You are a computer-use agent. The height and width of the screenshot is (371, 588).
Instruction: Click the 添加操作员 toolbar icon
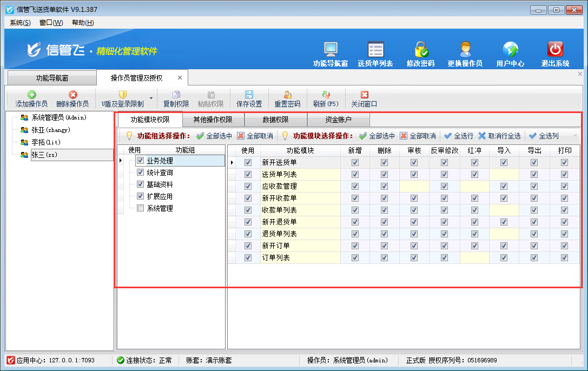31,95
